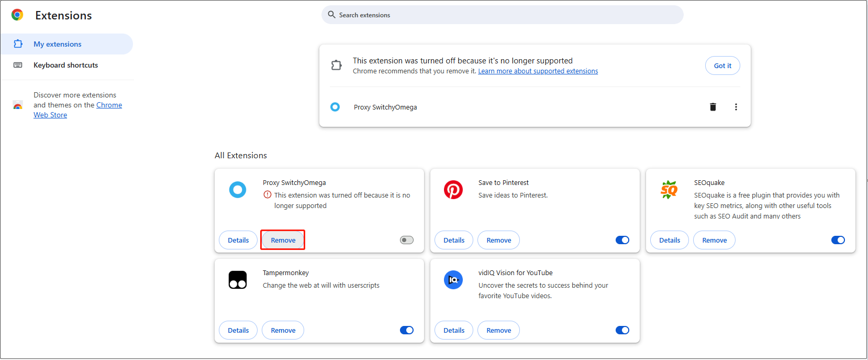The height and width of the screenshot is (360, 868).
Task: Remove the Save to Pinterest extension
Action: pos(498,240)
